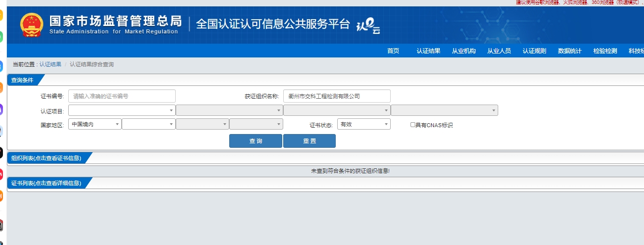Click the national emblem logo
644x245 pixels.
(x=31, y=25)
